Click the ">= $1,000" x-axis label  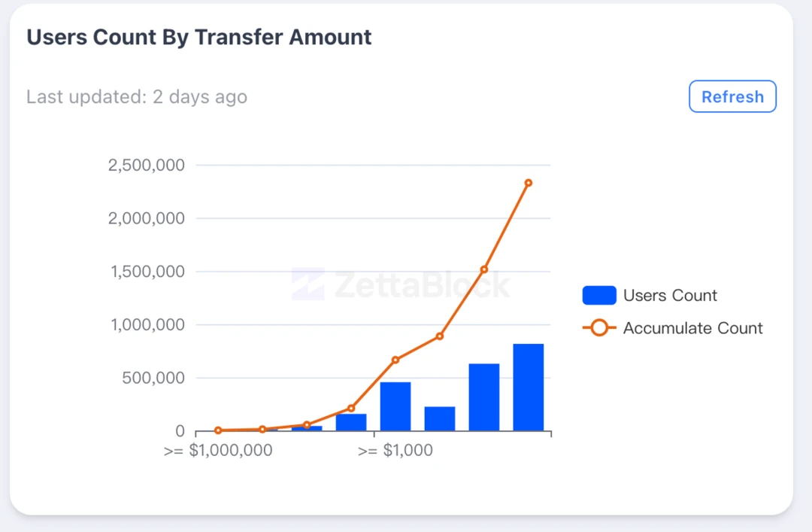tap(395, 451)
